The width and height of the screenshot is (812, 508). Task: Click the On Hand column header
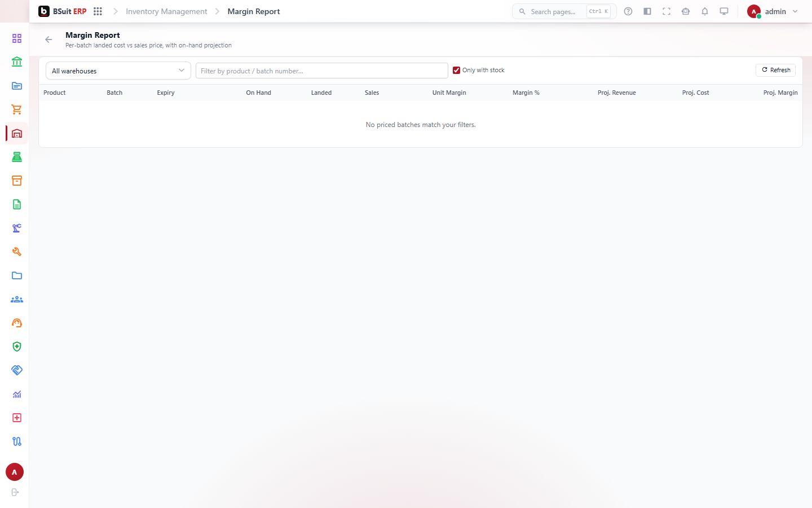259,93
